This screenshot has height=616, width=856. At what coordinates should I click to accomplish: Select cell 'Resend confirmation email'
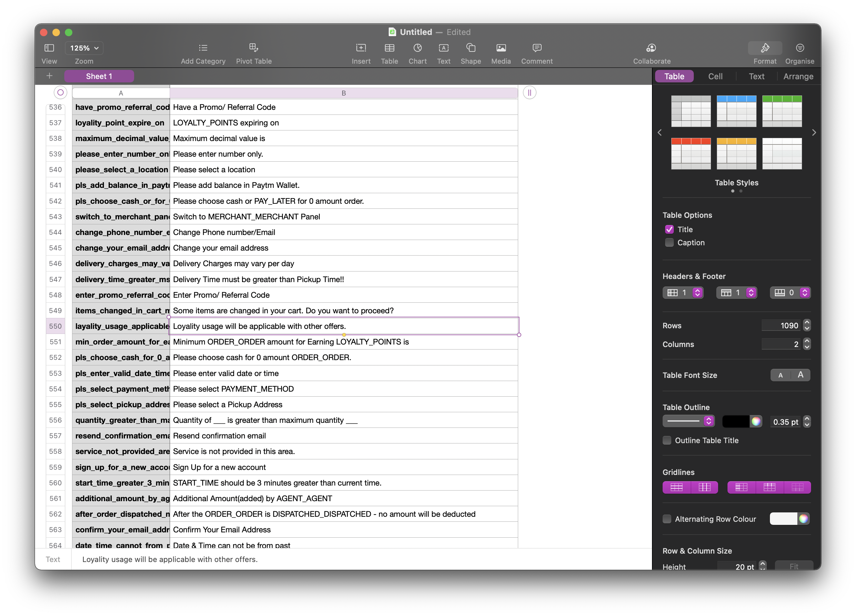[x=343, y=436]
